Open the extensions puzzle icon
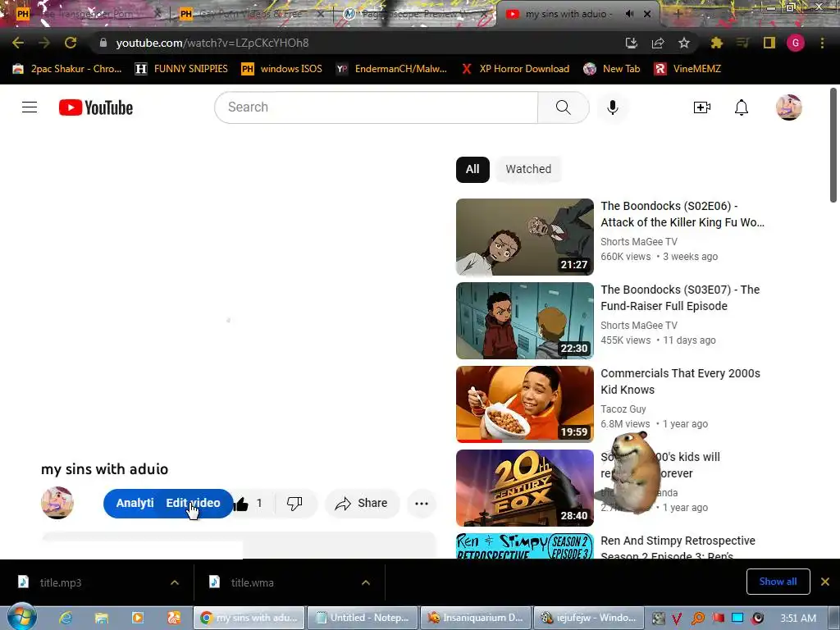The image size is (840, 630). pyautogui.click(x=716, y=43)
